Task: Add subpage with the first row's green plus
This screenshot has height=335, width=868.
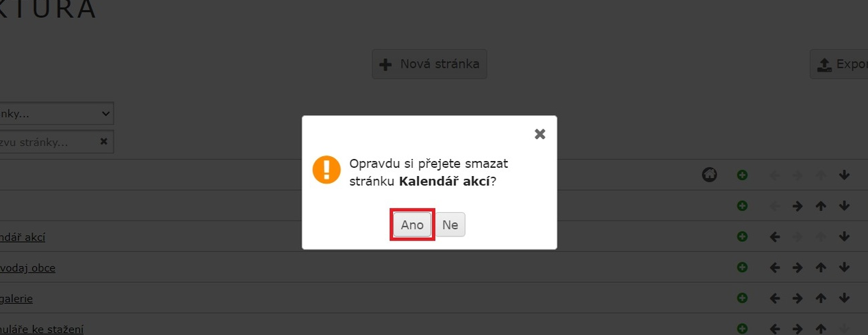Action: pyautogui.click(x=742, y=175)
